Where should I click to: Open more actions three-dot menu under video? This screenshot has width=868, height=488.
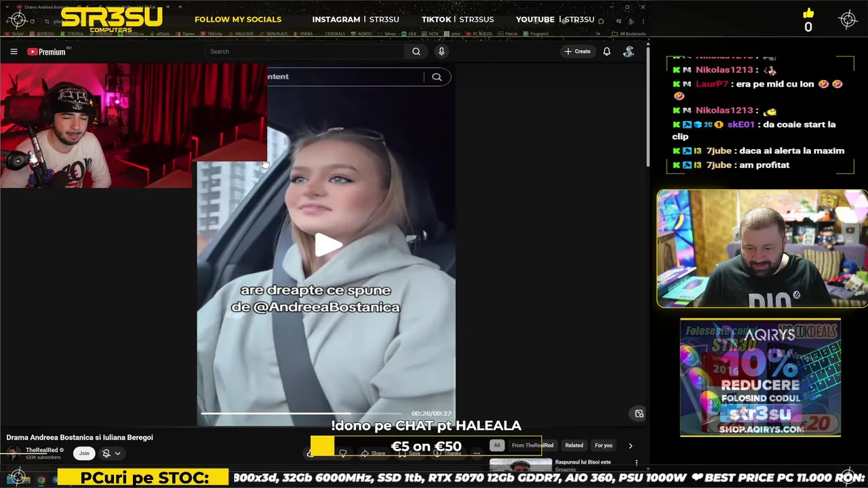click(477, 453)
